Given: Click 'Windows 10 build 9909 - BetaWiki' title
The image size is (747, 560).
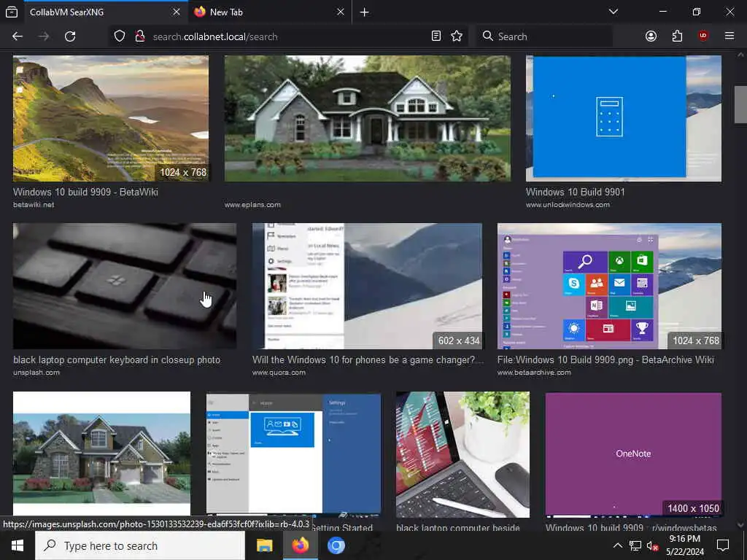Looking at the screenshot, I should [x=85, y=192].
